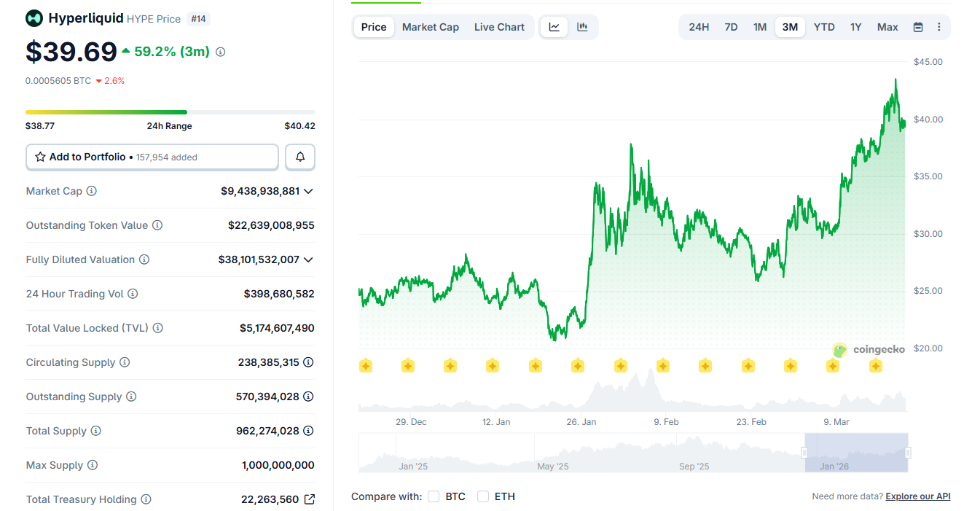
Task: Enable the ETH comparison checkbox
Action: [x=482, y=496]
